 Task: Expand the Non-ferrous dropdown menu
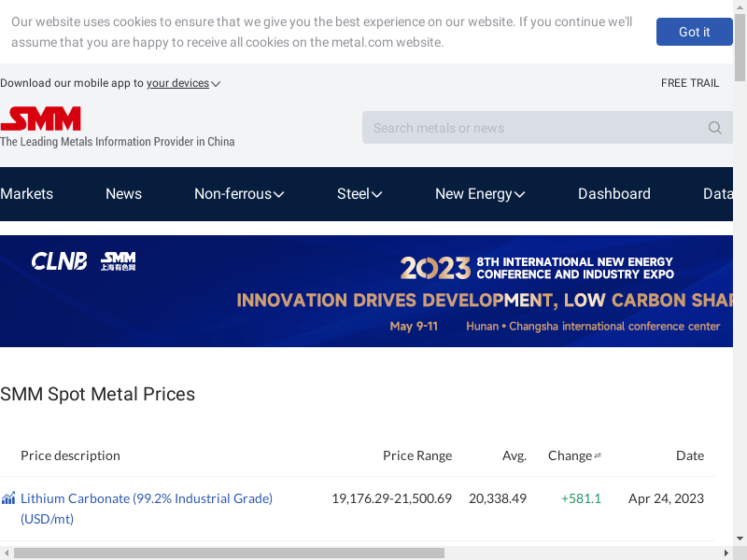tap(239, 194)
